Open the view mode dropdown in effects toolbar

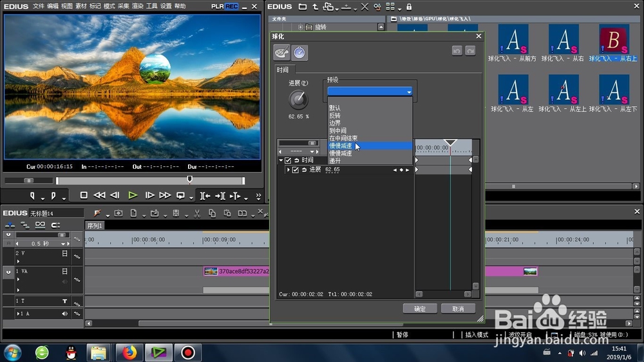pos(399,8)
